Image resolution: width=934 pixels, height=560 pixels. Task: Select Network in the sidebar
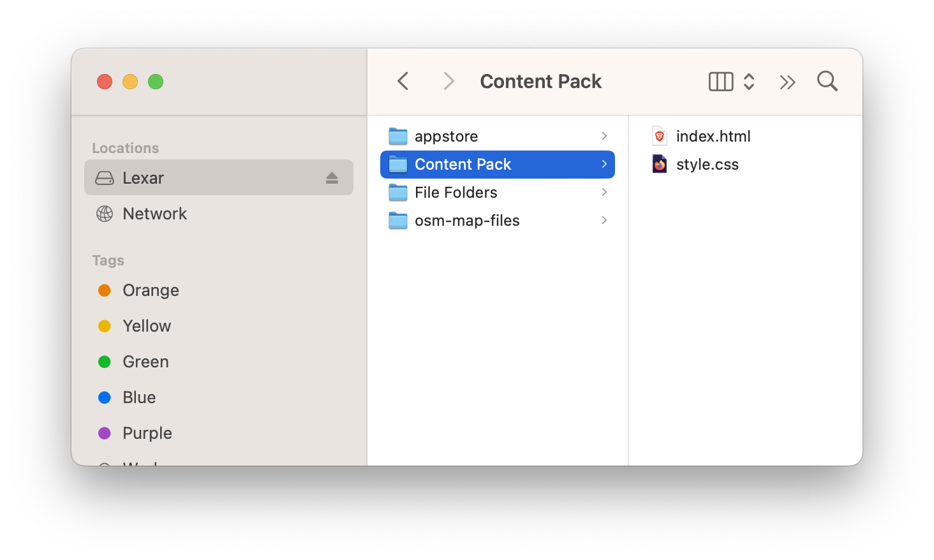154,214
